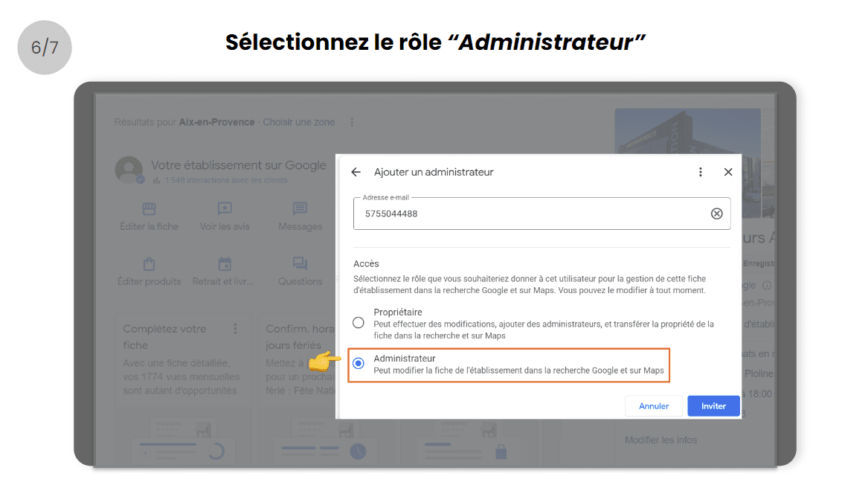
Task: Open Éditer la fiche in the background page
Action: (149, 216)
